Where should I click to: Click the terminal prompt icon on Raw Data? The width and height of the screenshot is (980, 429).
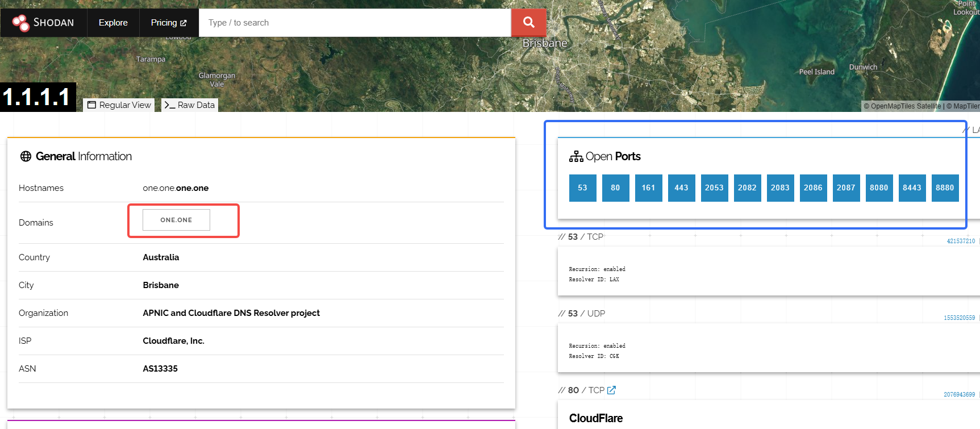point(169,105)
